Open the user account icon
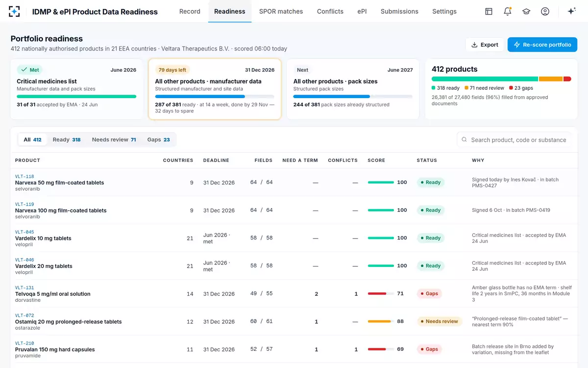 click(545, 11)
